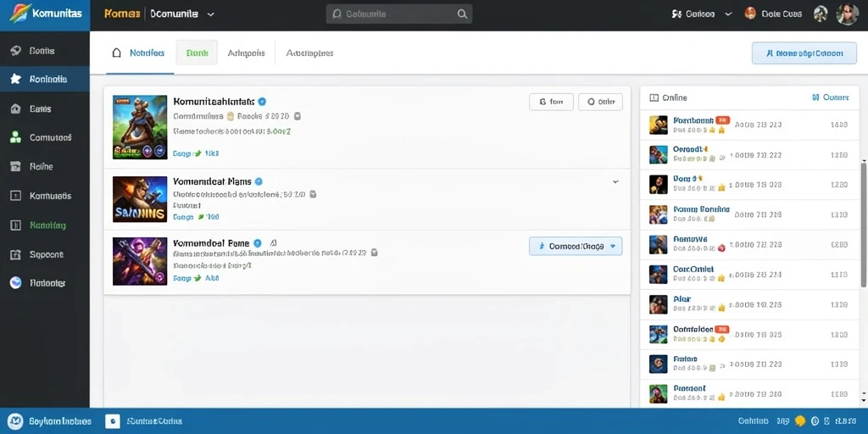This screenshot has width=868, height=434.
Task: Click the magnifier icon at right of search bar
Action: (x=462, y=14)
